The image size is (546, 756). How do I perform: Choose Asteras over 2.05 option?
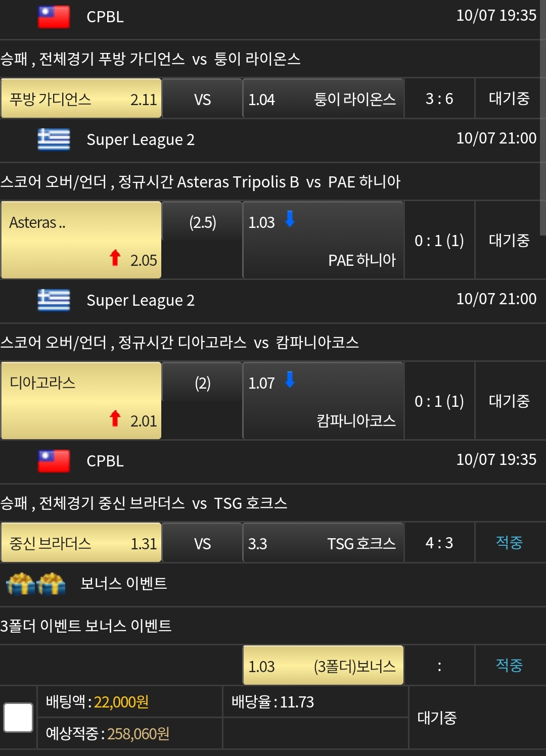(x=81, y=240)
